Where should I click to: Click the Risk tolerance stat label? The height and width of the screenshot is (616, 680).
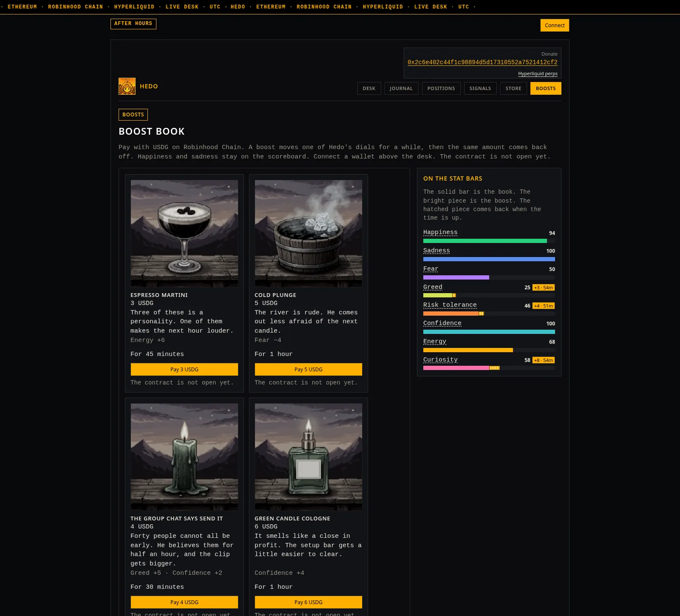(450, 305)
